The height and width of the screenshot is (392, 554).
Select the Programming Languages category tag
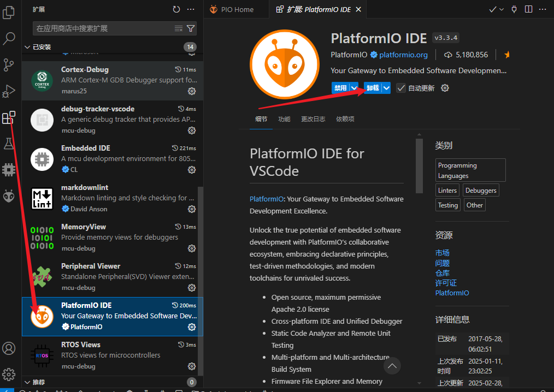pyautogui.click(x=470, y=170)
